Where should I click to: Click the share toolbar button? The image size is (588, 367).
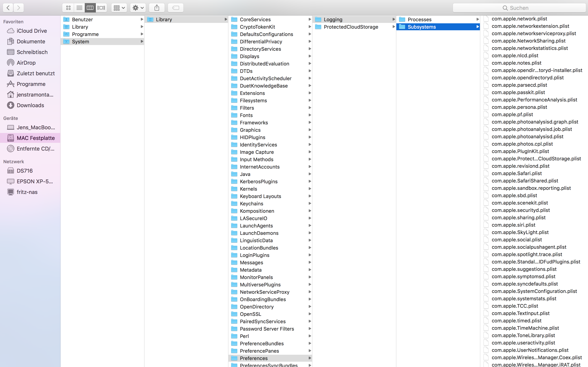tap(157, 8)
